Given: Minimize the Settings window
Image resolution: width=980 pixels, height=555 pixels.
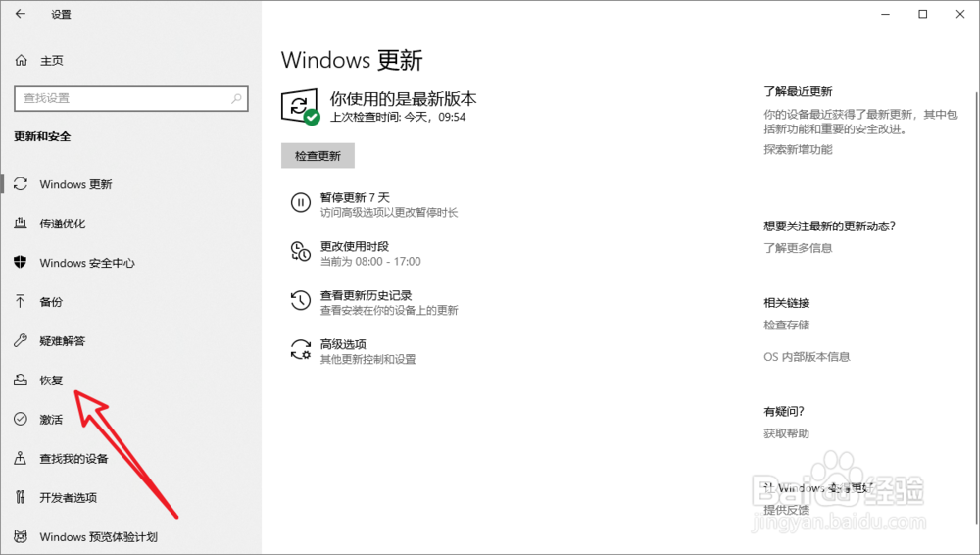Looking at the screenshot, I should point(885,14).
